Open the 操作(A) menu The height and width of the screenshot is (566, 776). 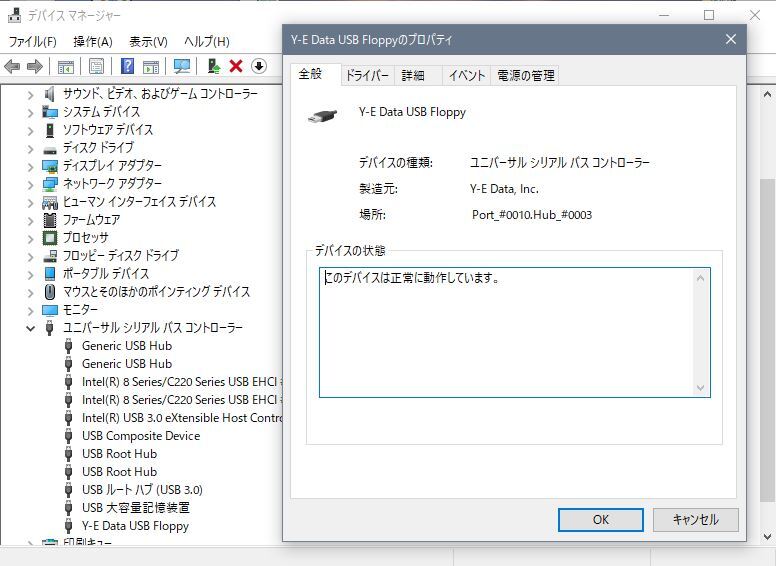(x=93, y=42)
